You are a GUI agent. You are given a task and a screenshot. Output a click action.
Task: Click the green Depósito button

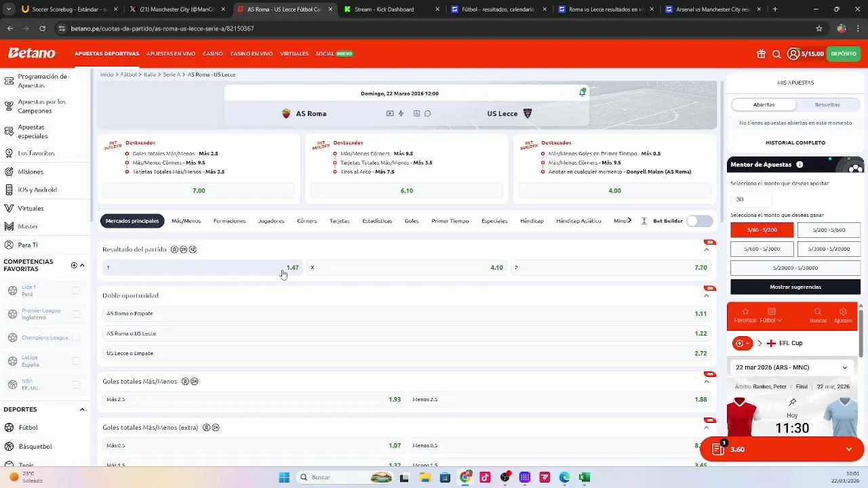[844, 54]
